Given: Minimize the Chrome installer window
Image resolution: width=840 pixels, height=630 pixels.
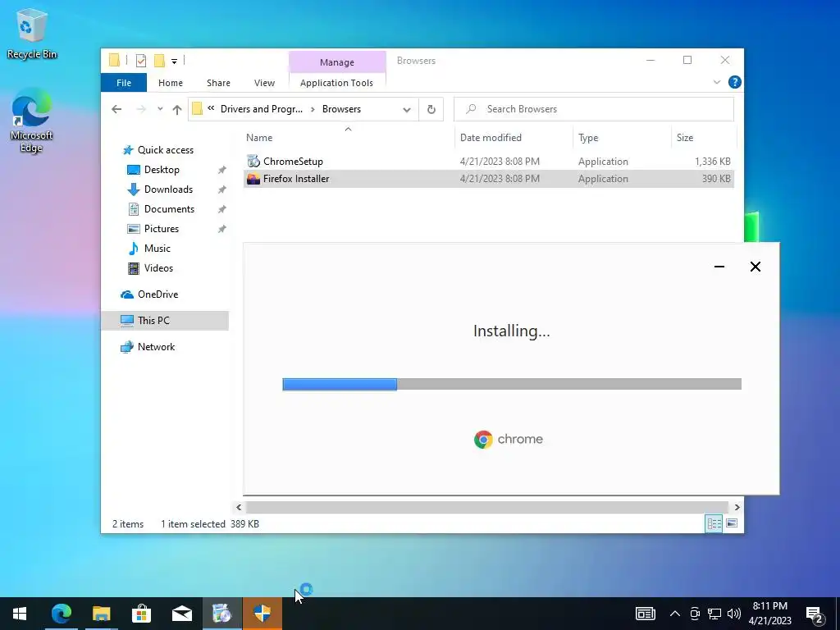Looking at the screenshot, I should click(x=719, y=267).
